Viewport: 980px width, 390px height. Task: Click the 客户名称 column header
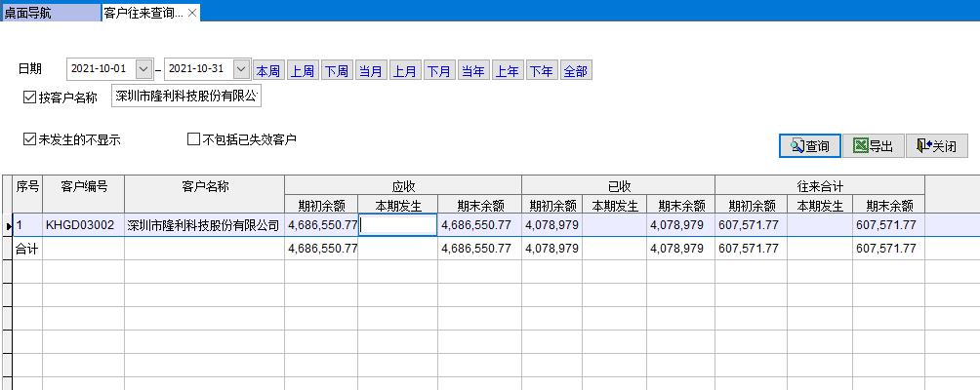point(204,186)
